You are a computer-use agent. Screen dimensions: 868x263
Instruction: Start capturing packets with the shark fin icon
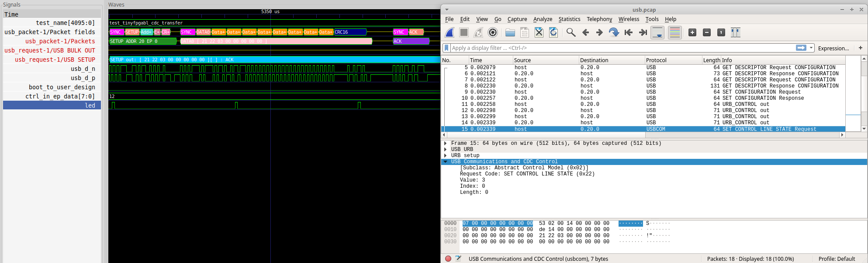tap(450, 32)
